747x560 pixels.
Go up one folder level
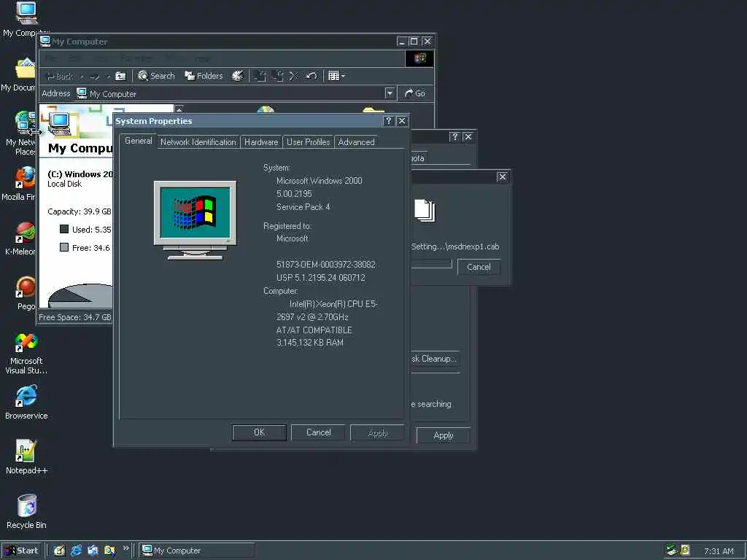tap(121, 76)
